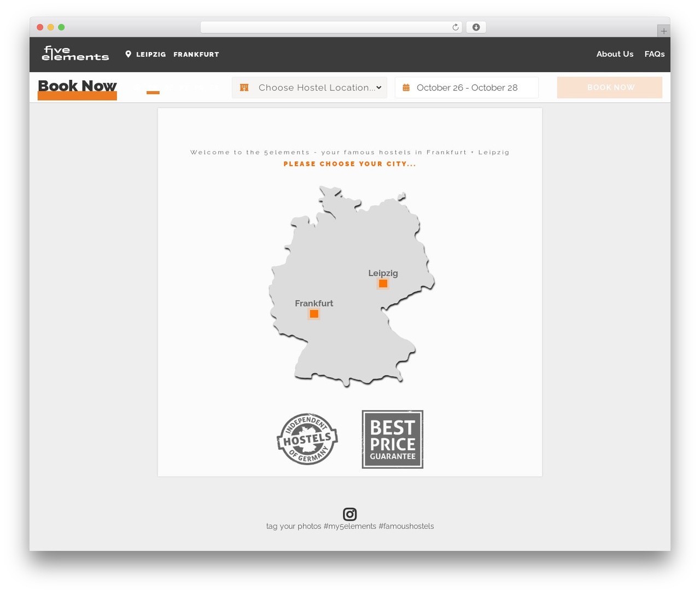Screen dimensions: 700x593
Task: Click the hostel building icon in dropdown
Action: pos(244,88)
